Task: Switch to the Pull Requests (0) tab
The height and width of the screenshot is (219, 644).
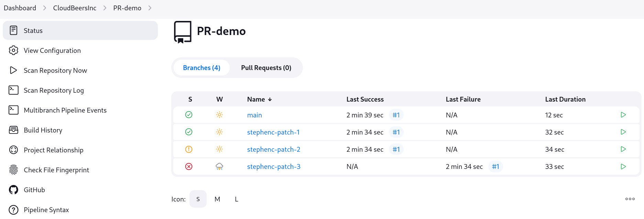Action: click(266, 68)
